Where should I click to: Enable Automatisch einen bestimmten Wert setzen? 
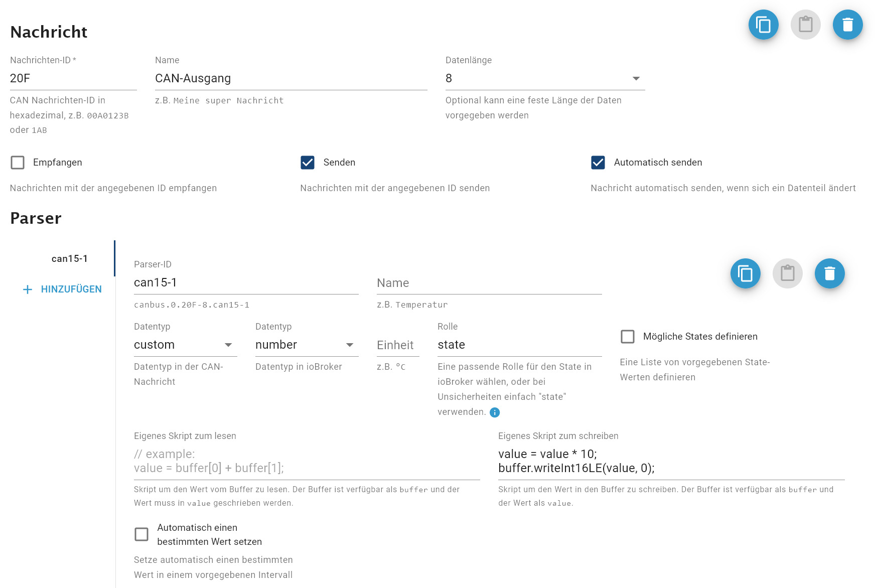141,534
